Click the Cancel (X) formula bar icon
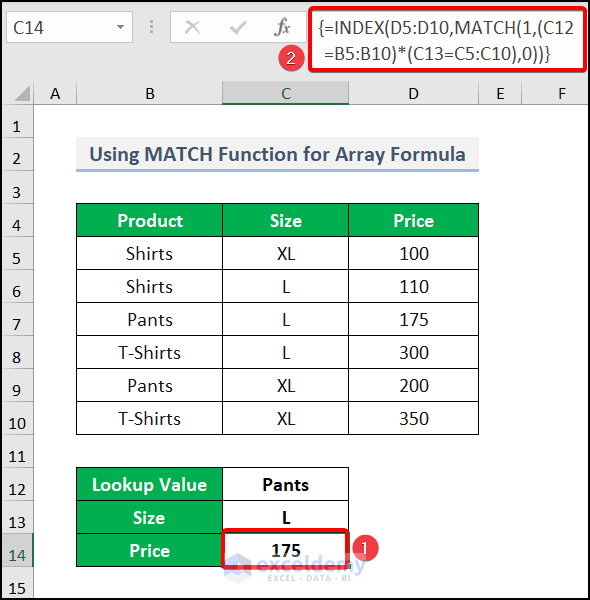Screen dimensions: 590x600 [x=192, y=27]
